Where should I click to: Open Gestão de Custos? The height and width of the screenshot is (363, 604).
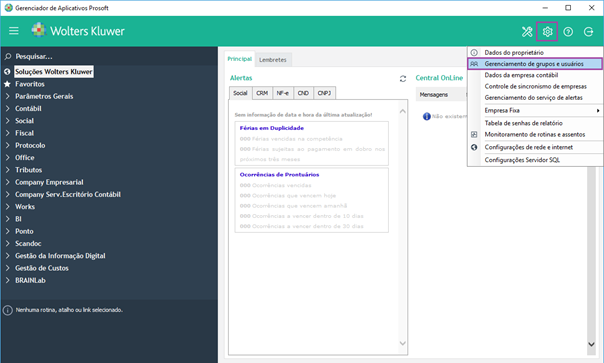click(x=42, y=268)
